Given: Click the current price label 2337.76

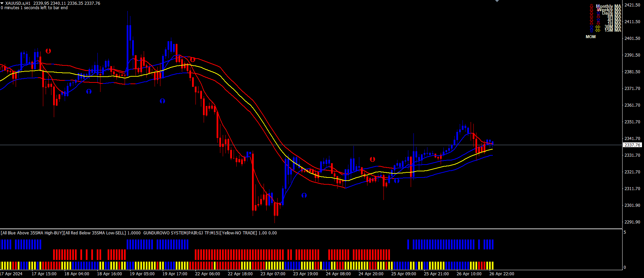Looking at the screenshot, I should click(x=632, y=145).
